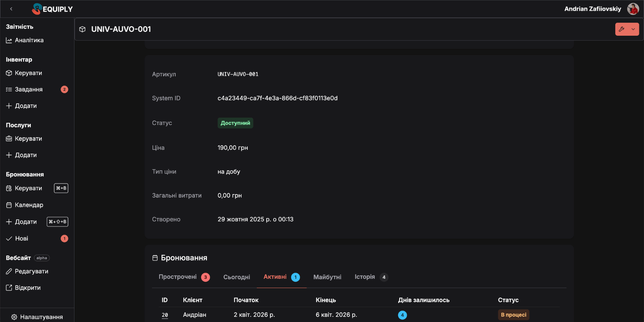Switch to Сьогодні tab
This screenshot has width=644, height=322.
point(237,277)
